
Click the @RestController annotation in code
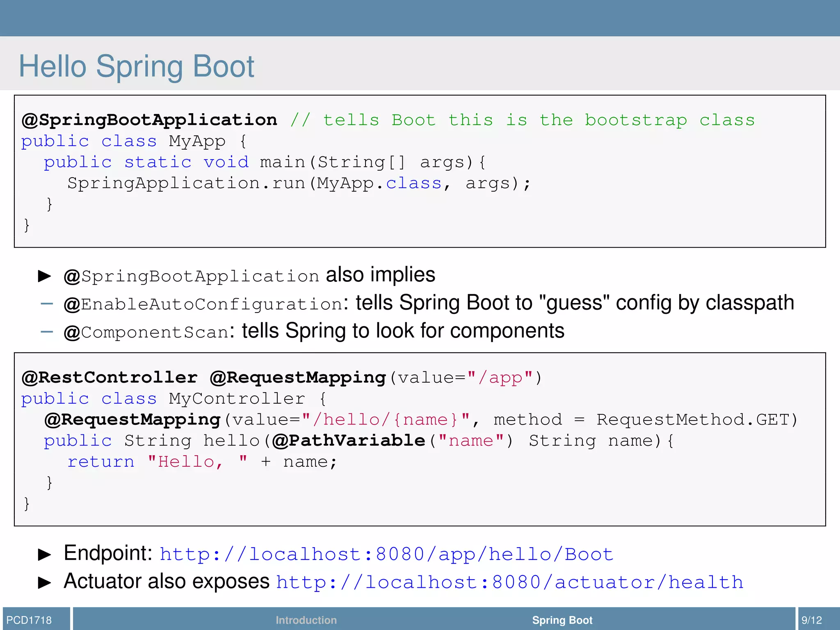coord(110,378)
